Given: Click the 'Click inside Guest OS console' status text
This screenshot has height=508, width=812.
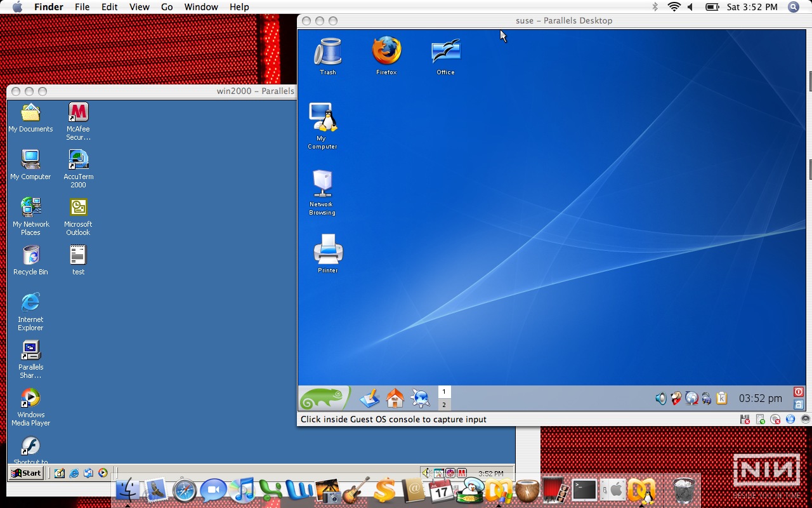Looking at the screenshot, I should (x=393, y=420).
